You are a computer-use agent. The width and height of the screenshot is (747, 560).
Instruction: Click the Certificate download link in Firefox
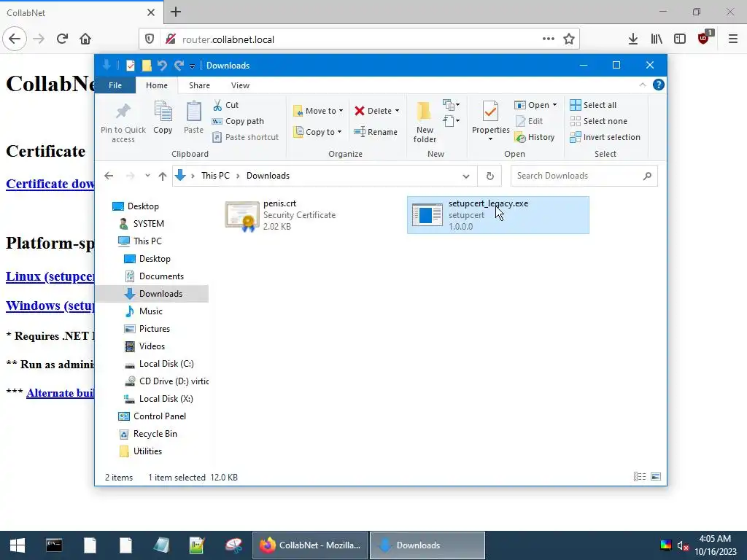[x=50, y=184]
